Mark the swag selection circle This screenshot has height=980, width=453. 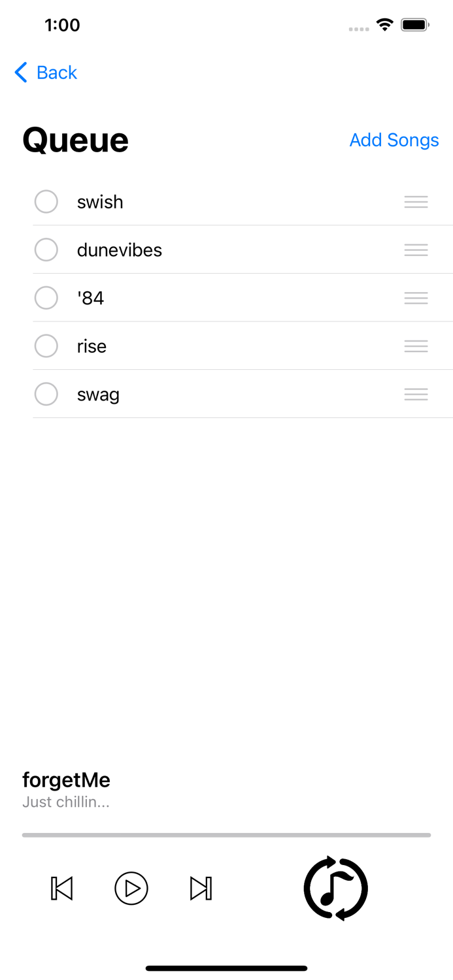click(46, 395)
